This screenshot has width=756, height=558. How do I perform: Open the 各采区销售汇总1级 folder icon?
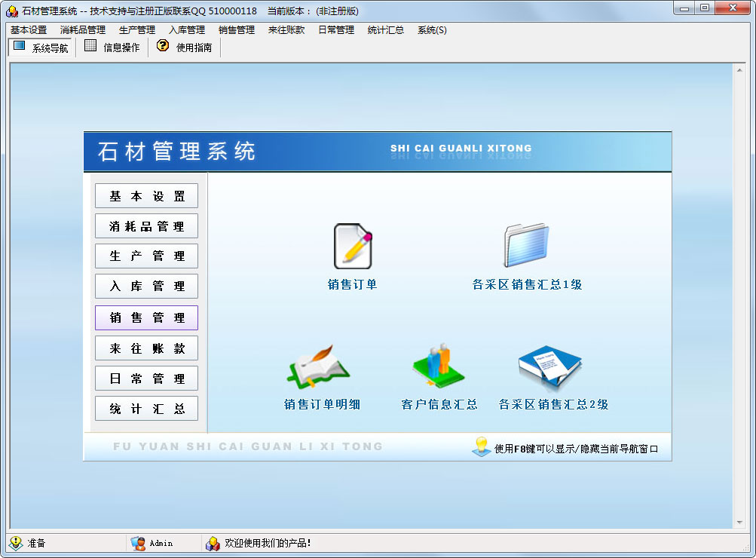tap(526, 246)
